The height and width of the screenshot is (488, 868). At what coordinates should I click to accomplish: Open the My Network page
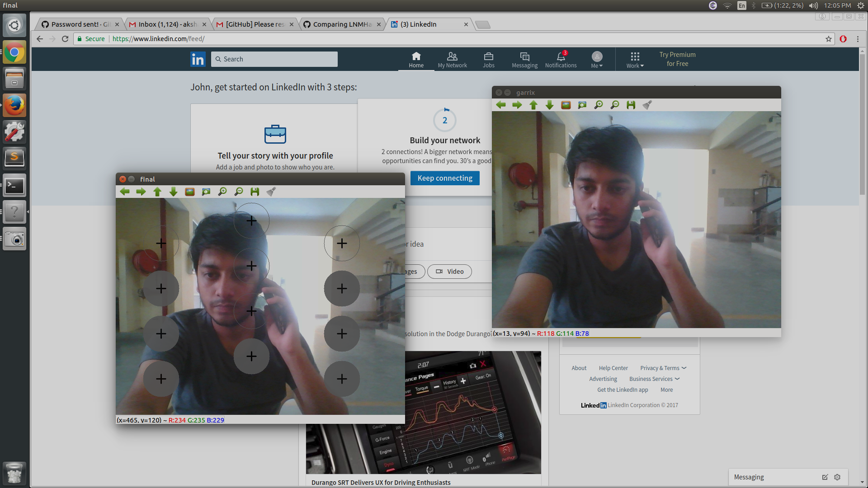[452, 59]
